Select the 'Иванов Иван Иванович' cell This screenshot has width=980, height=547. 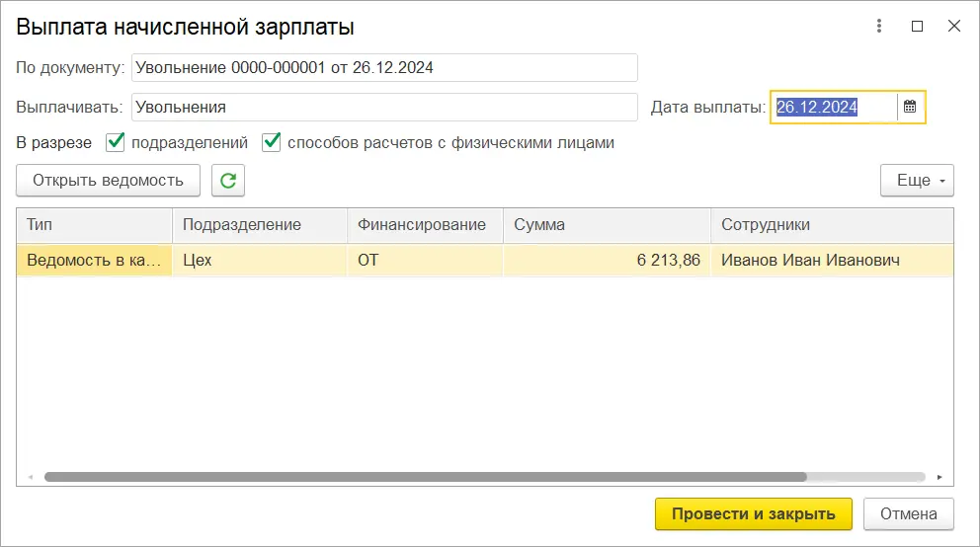coord(810,261)
